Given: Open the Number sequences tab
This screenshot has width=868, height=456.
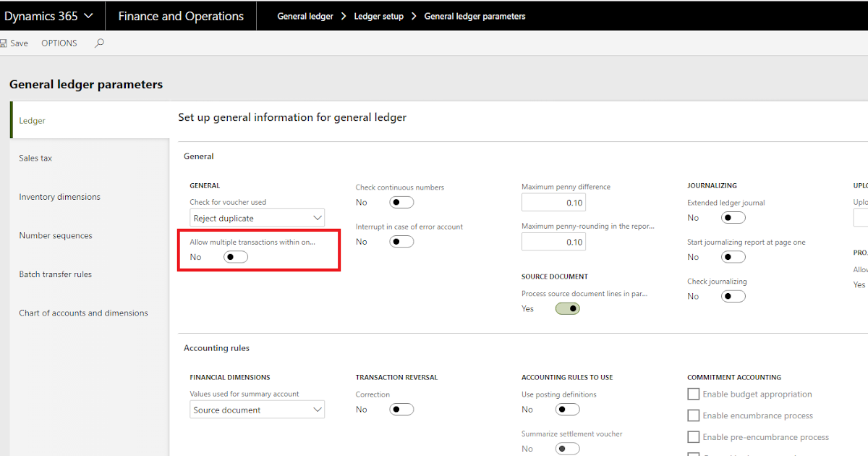Looking at the screenshot, I should (x=56, y=235).
